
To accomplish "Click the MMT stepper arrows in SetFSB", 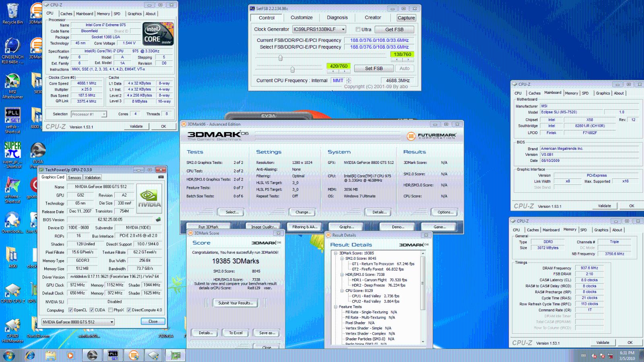I will 349,81.
